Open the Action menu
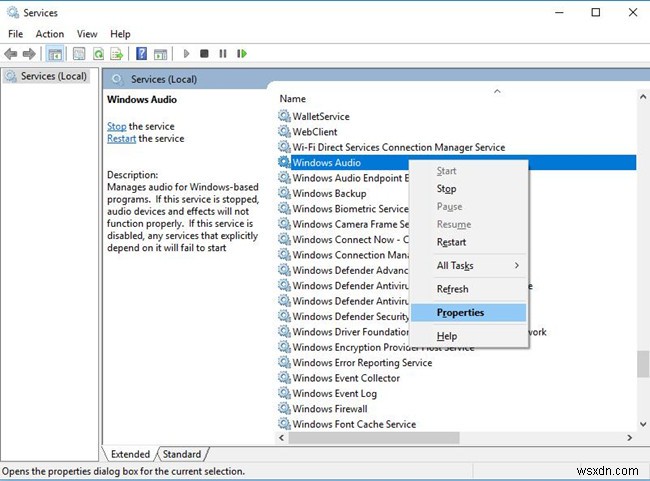 pos(50,34)
